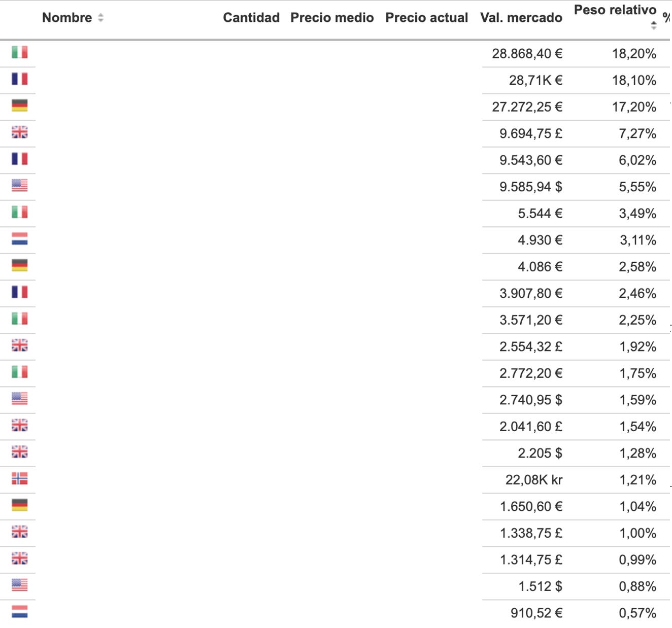
Task: Click the Norwegian flag in the 22,08K kr row
Action: click(x=20, y=478)
